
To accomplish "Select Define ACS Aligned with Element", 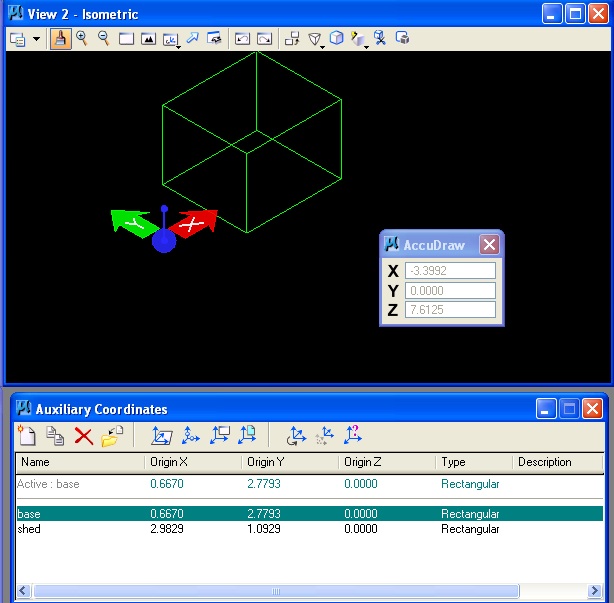I will (161, 436).
